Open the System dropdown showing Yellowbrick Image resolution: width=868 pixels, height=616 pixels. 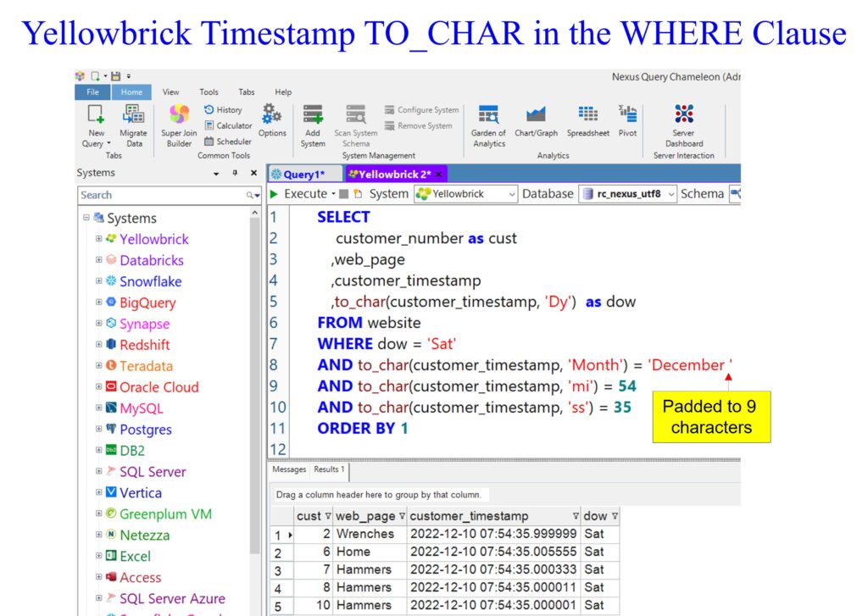pos(465,194)
